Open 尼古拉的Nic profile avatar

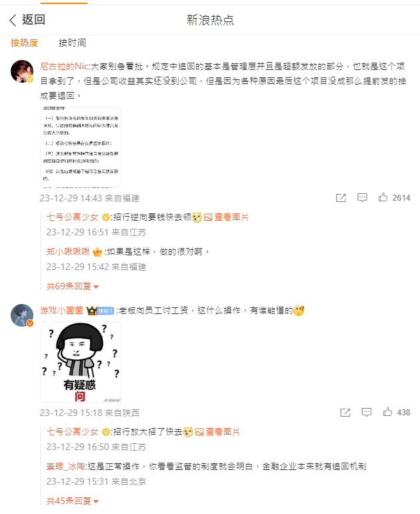(22, 71)
